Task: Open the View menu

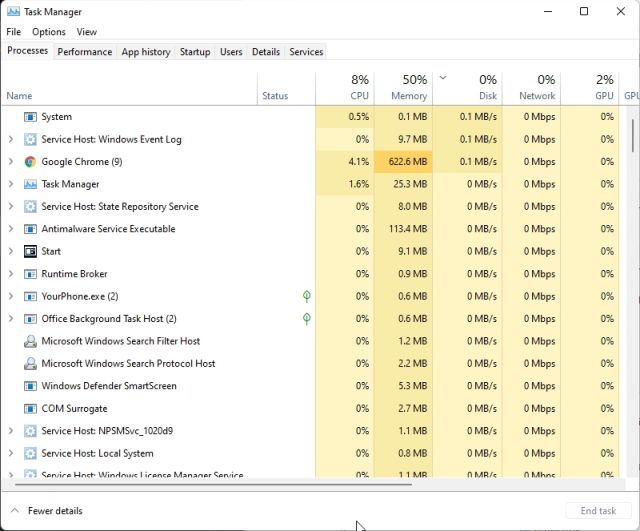Action: coord(87,32)
